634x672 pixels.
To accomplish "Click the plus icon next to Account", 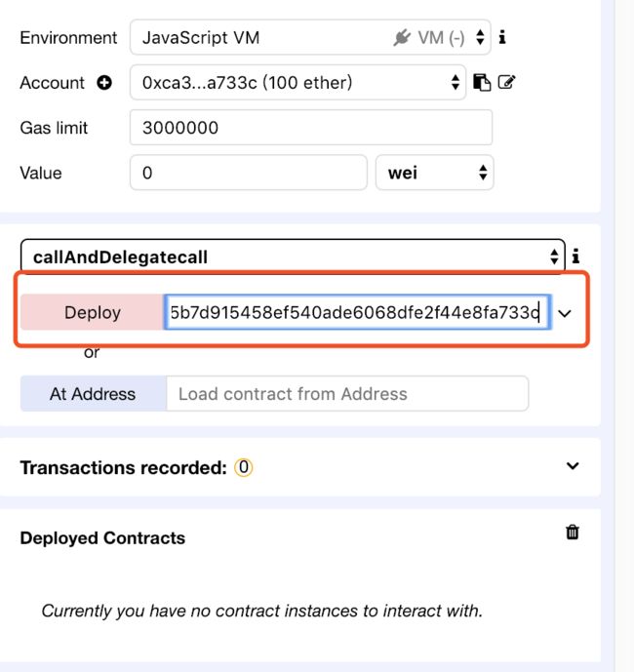I will tap(104, 82).
